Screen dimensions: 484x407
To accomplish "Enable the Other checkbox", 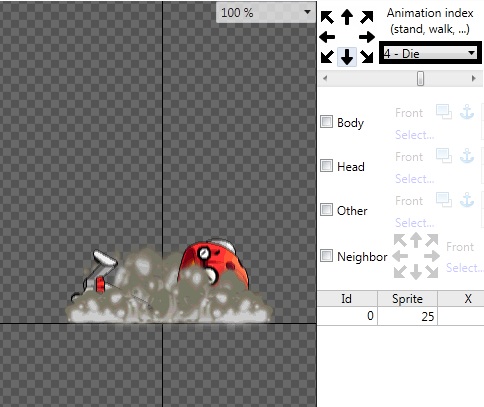I will click(326, 210).
